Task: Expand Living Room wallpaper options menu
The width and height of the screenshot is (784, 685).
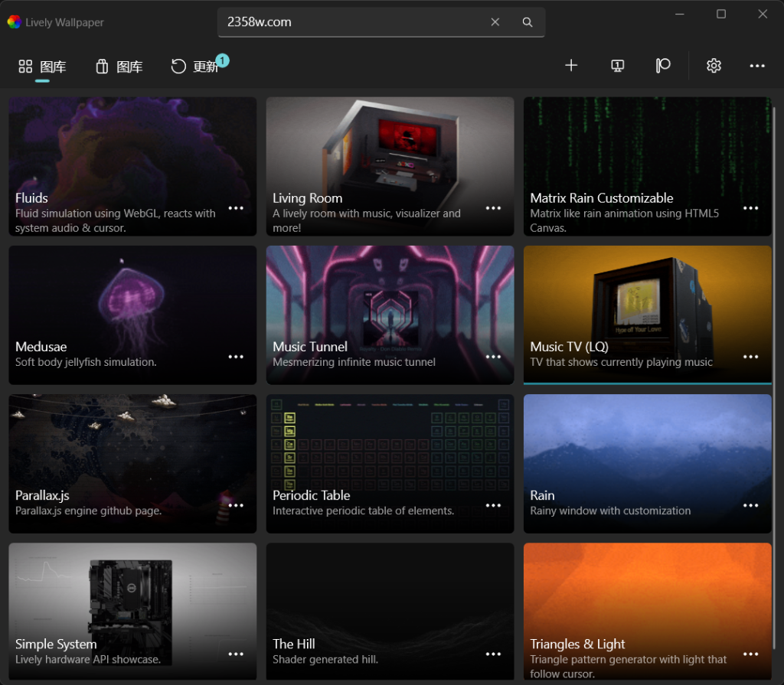Action: (493, 208)
